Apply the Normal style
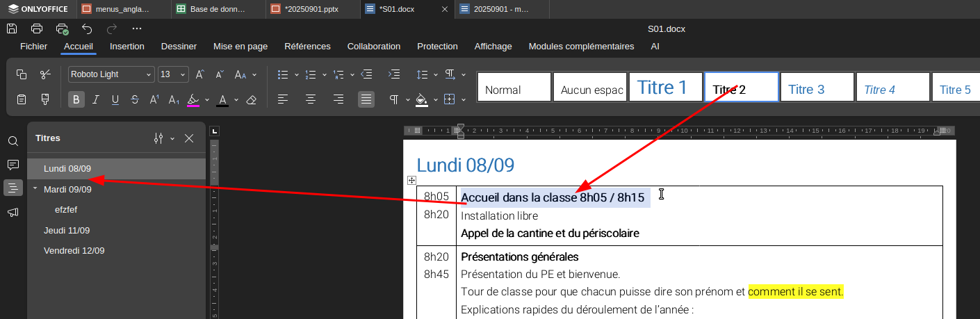Screen dimensions: 980x319 [514, 87]
